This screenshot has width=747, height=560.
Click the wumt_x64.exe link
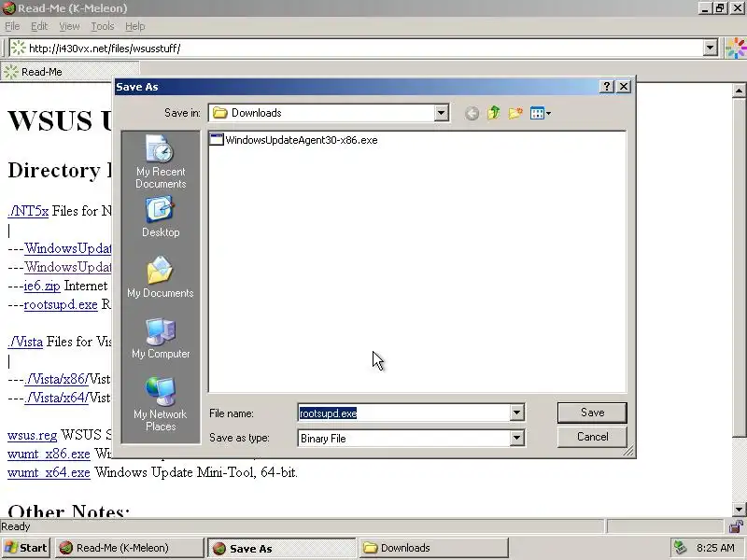coord(49,472)
